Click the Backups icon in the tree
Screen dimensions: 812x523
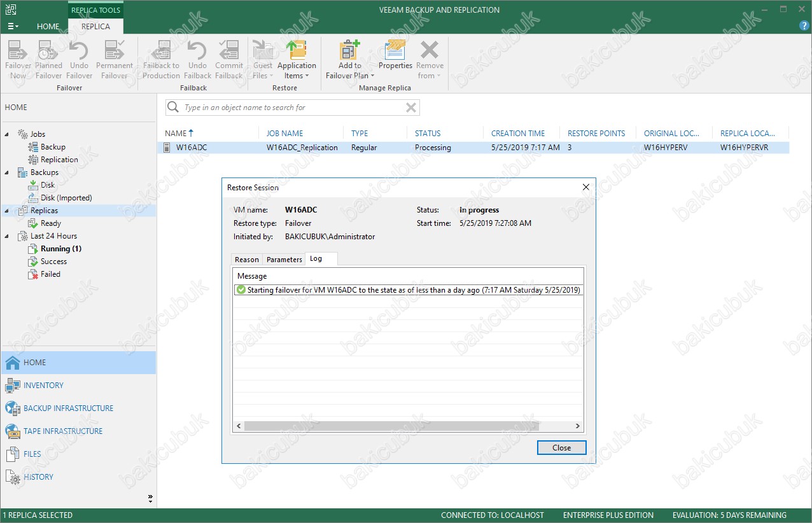(x=22, y=172)
